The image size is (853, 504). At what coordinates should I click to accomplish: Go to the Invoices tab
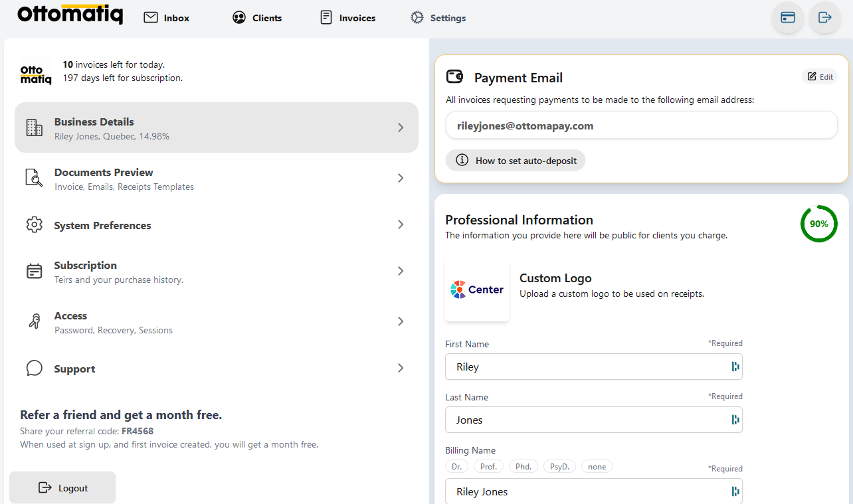[x=348, y=18]
